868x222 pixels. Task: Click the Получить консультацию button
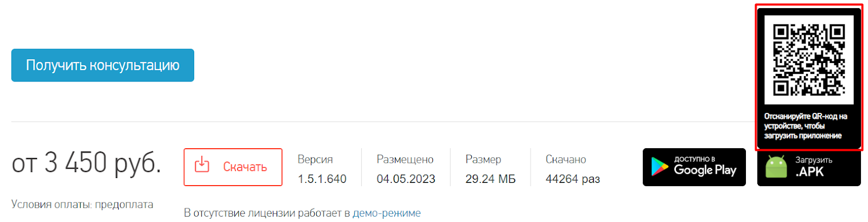point(103,65)
